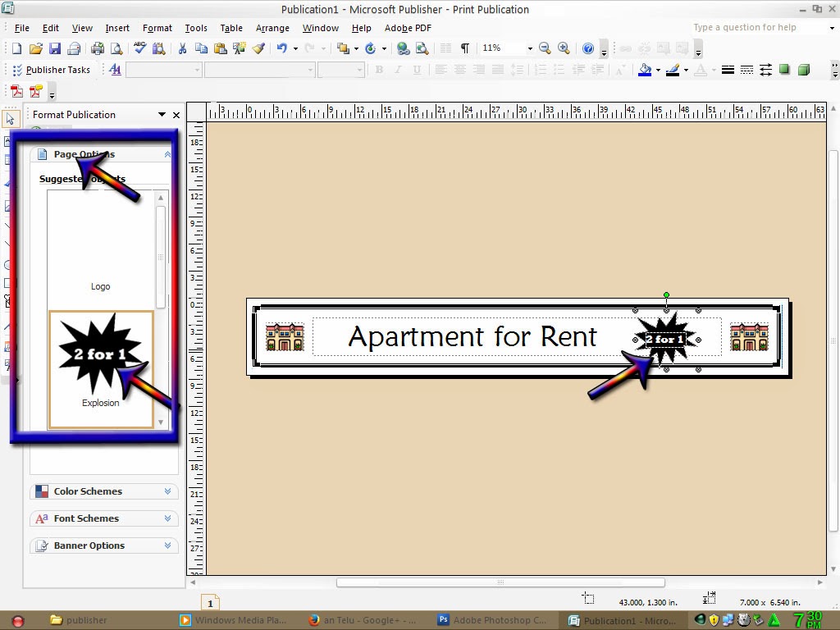Enable underline formatting
840x630 pixels.
click(x=418, y=70)
